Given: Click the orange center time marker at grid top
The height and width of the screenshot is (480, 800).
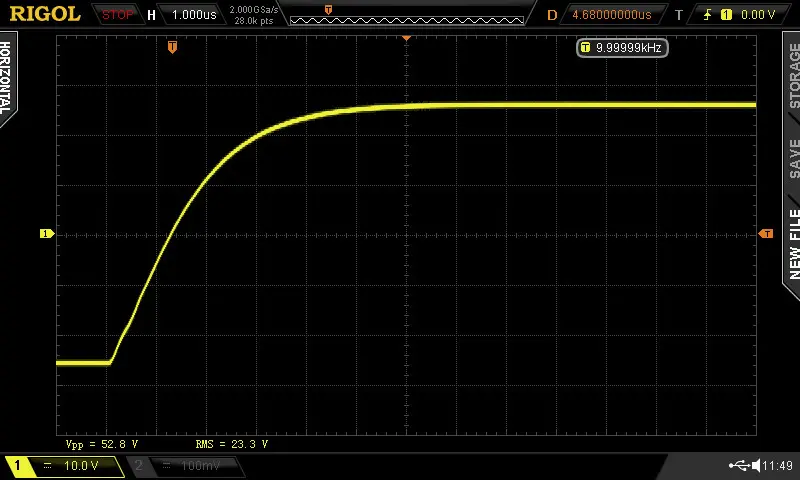Looking at the screenshot, I should click(407, 38).
